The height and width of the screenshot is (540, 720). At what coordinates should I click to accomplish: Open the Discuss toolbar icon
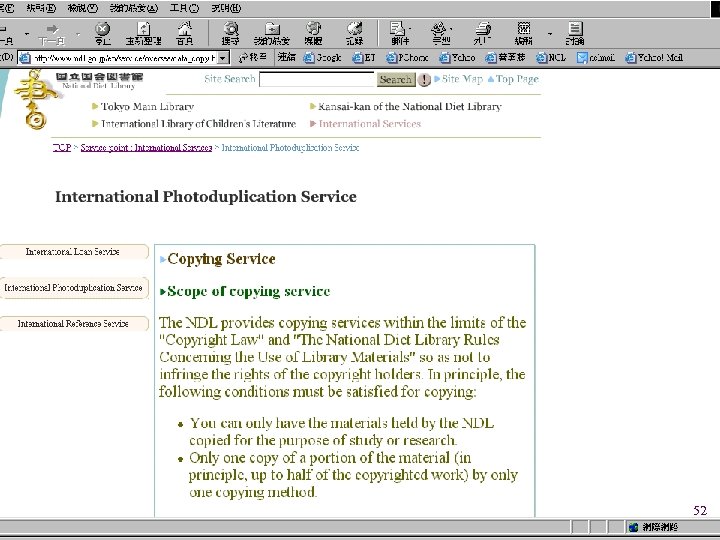click(x=575, y=34)
